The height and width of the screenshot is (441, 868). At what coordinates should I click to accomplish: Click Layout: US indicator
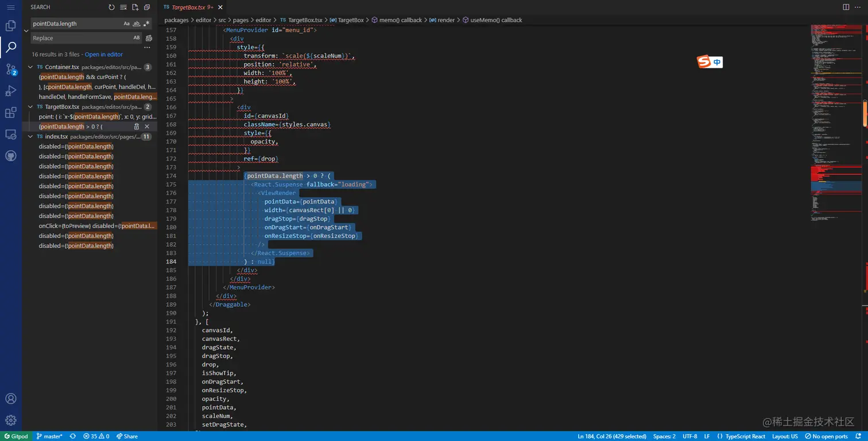(x=785, y=436)
